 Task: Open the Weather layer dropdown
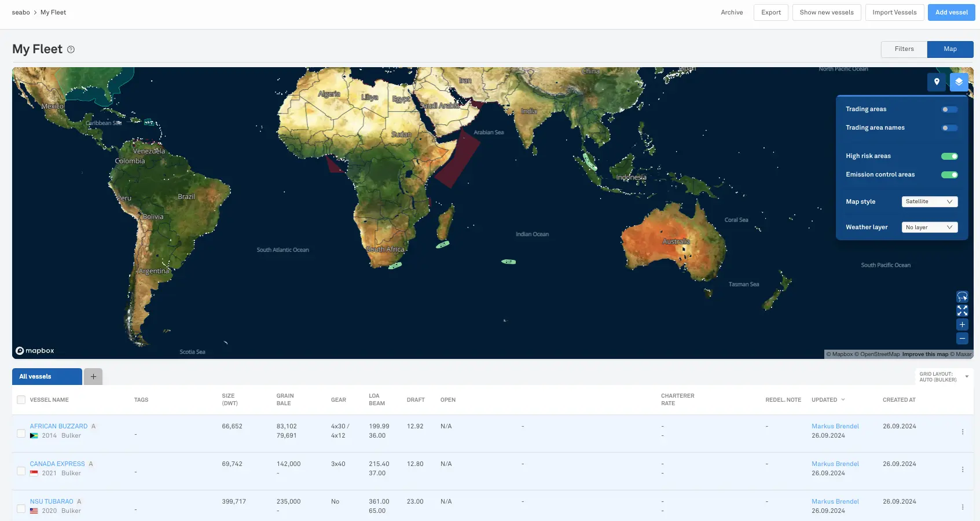click(929, 228)
